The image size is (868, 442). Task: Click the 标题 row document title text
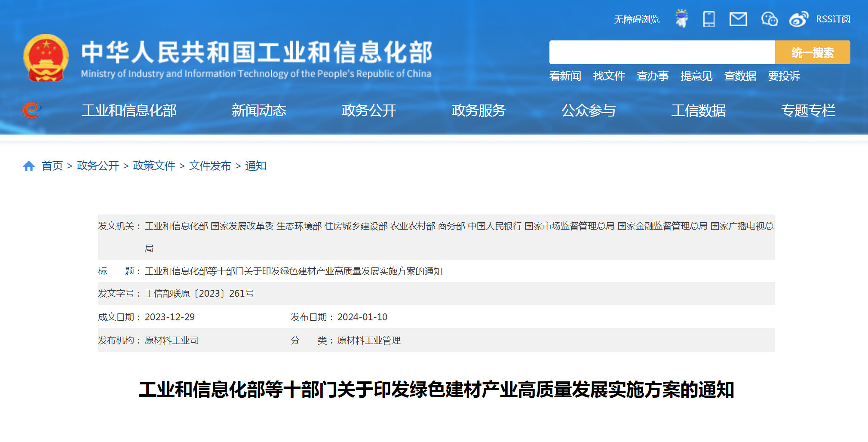point(294,271)
